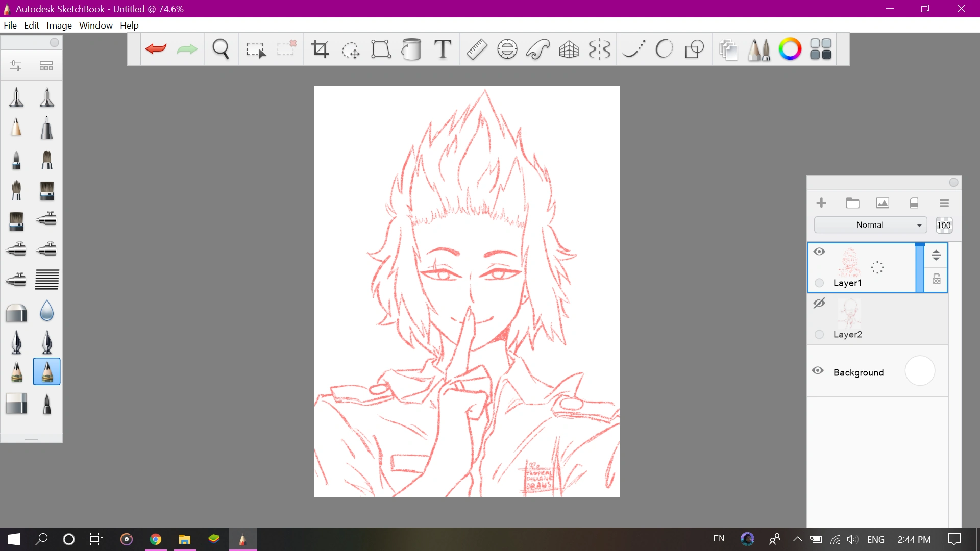Open the Image menu
The height and width of the screenshot is (551, 980).
click(x=59, y=26)
